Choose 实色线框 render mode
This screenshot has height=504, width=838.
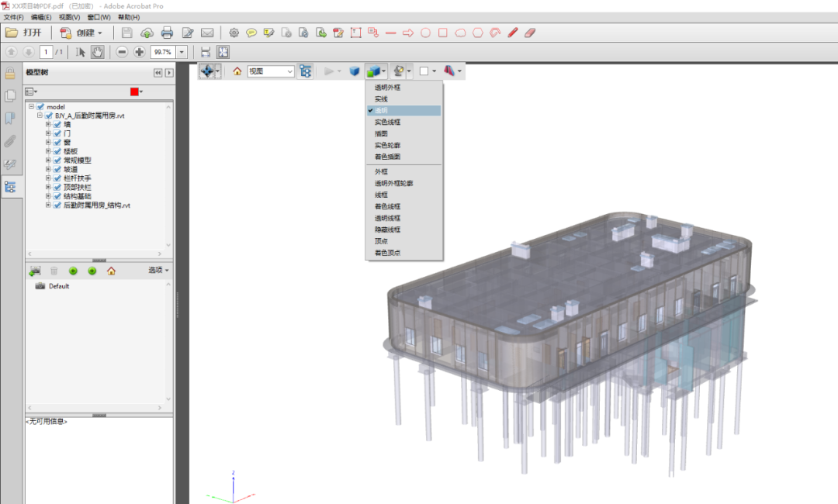(388, 123)
